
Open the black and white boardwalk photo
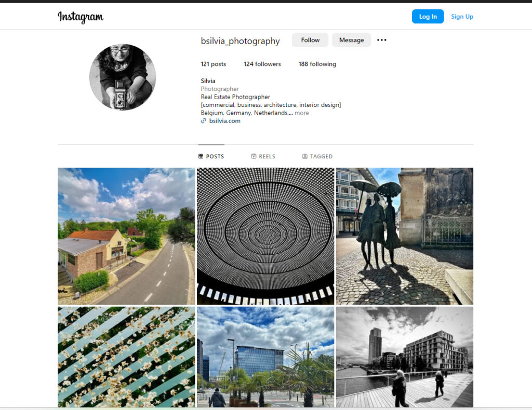click(405, 357)
